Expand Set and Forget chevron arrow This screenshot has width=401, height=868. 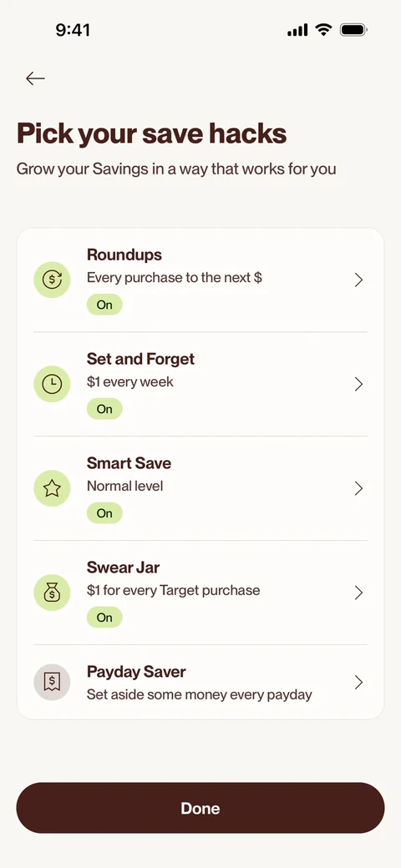(x=358, y=384)
